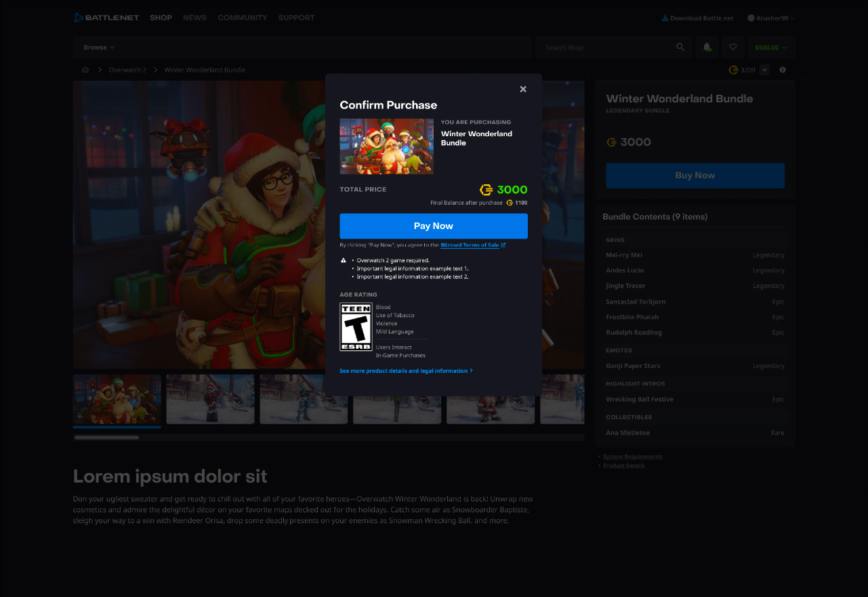
Task: Click coin icon beside final balance 1100
Action: click(x=510, y=203)
